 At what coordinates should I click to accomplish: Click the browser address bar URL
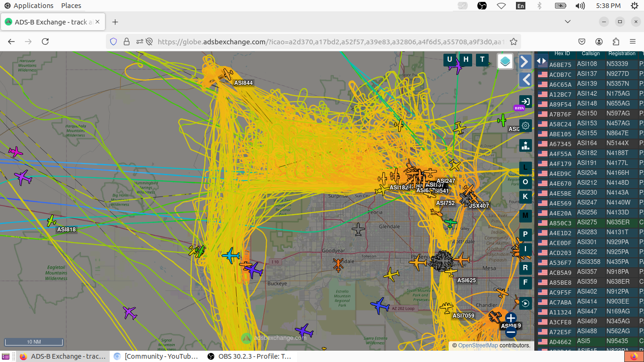point(331,41)
